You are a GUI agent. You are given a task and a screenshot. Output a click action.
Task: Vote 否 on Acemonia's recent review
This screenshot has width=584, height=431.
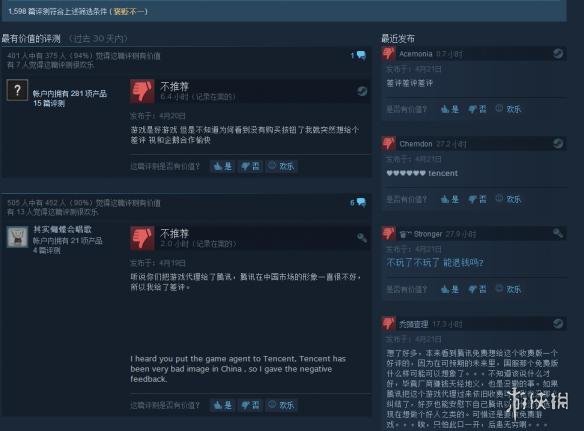click(x=477, y=109)
